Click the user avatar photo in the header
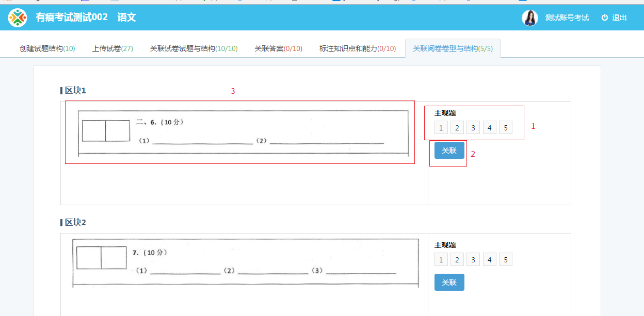Image resolution: width=644 pixels, height=316 pixels. (x=530, y=18)
